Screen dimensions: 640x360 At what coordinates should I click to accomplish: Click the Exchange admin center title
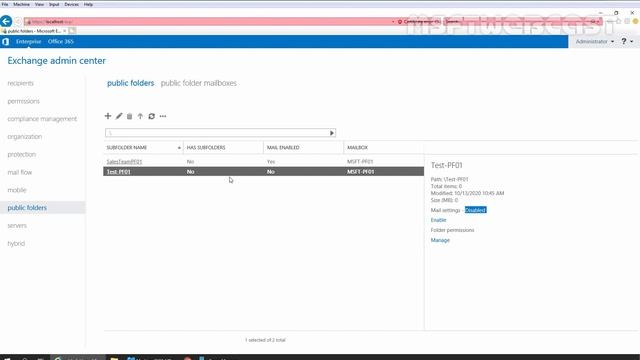tap(56, 60)
